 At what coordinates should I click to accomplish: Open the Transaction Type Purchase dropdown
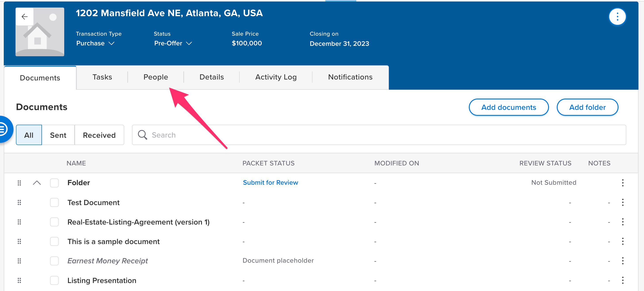95,43
